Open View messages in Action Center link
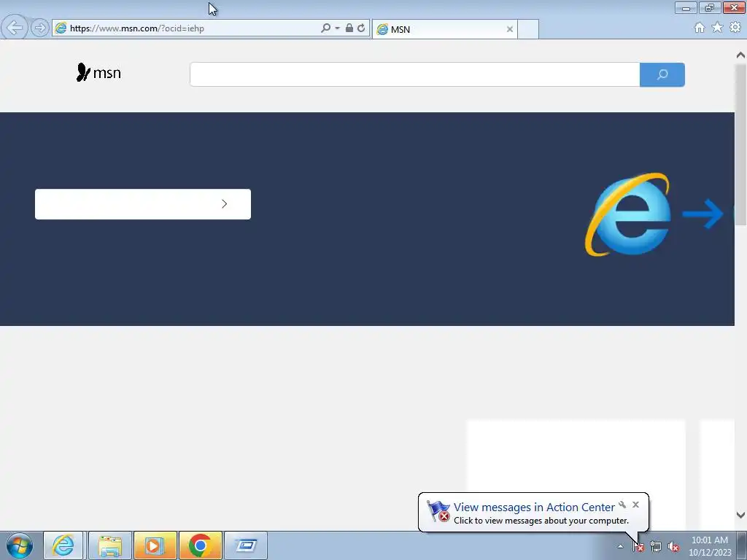Screen dimensions: 747x560 534,507
